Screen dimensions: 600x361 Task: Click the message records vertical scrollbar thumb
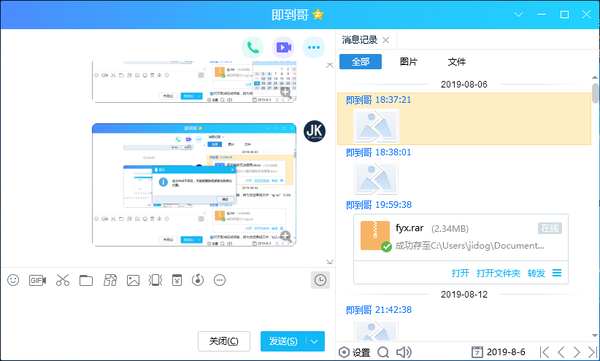595,94
